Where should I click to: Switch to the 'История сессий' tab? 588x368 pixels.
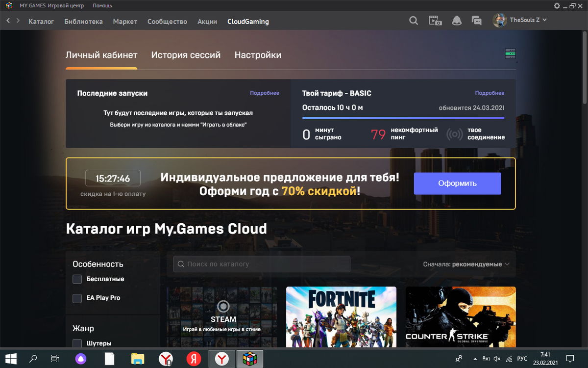coord(186,55)
